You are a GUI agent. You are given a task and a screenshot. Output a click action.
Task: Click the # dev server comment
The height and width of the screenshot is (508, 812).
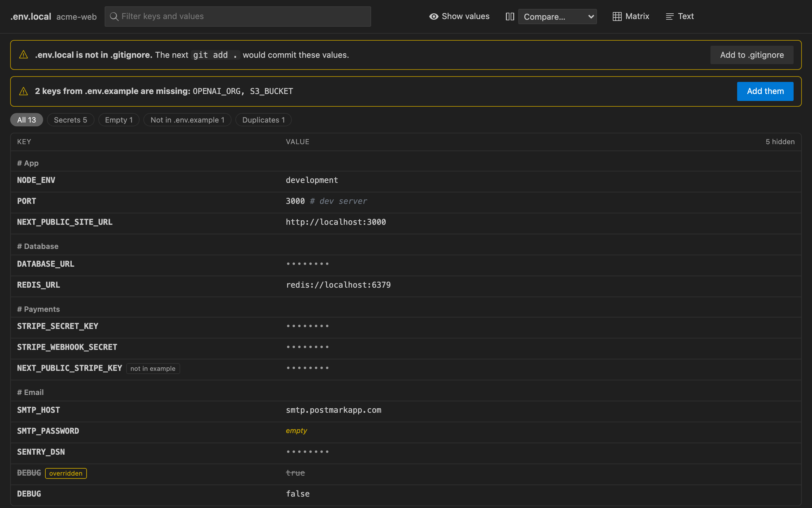click(x=338, y=201)
